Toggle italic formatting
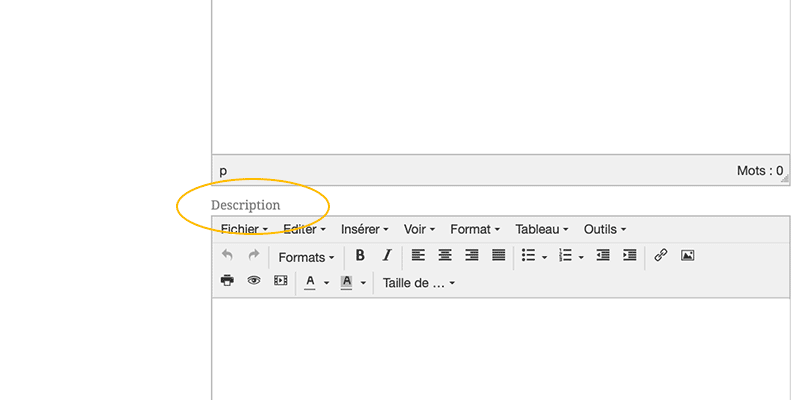The image size is (800, 400). coord(387,256)
